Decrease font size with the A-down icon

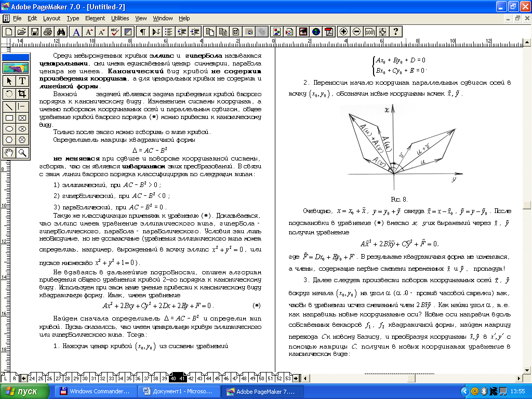(x=102, y=32)
